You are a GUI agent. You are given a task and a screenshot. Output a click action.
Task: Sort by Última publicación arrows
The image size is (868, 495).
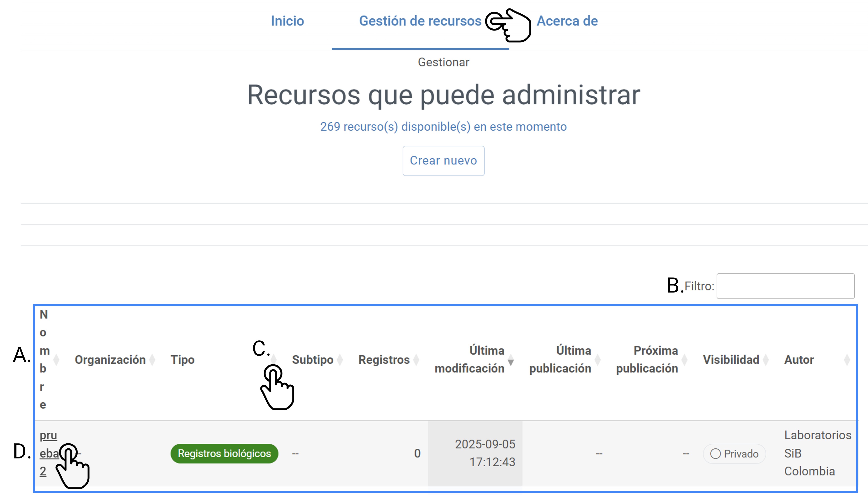pyautogui.click(x=597, y=360)
